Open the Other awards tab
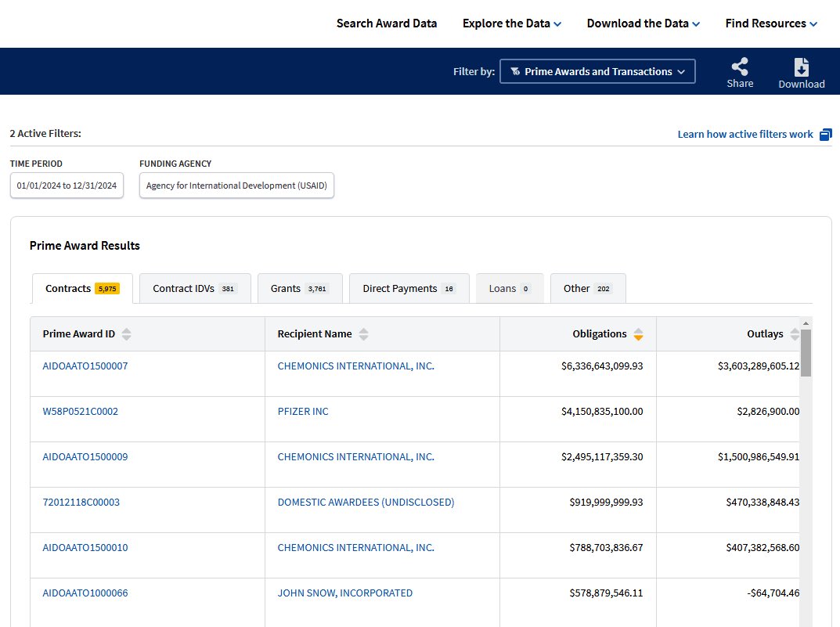Screen dimensions: 840x627 pyautogui.click(x=587, y=288)
